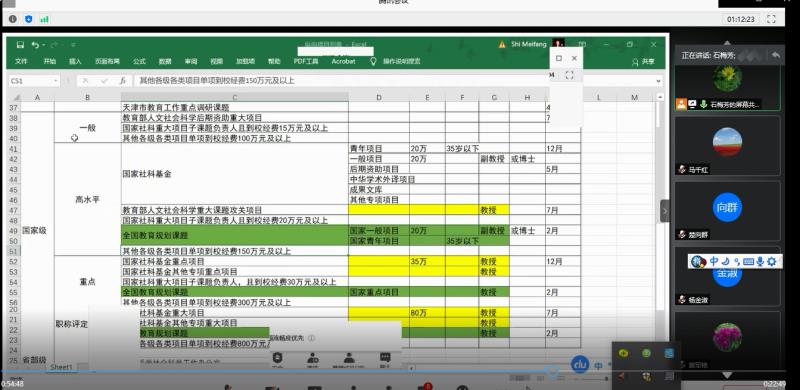Toggle 中 language mode in IME toolbar
800x390 pixels.
click(714, 261)
